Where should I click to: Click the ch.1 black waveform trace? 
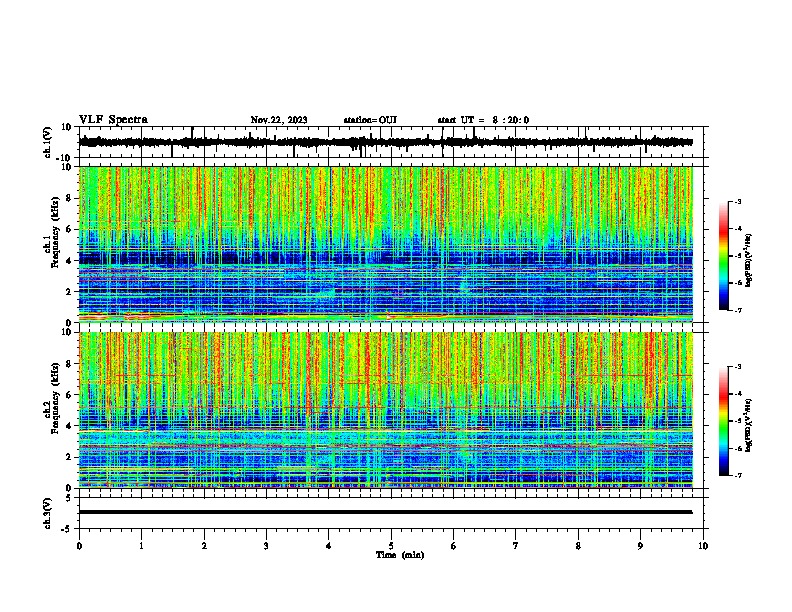[385, 142]
